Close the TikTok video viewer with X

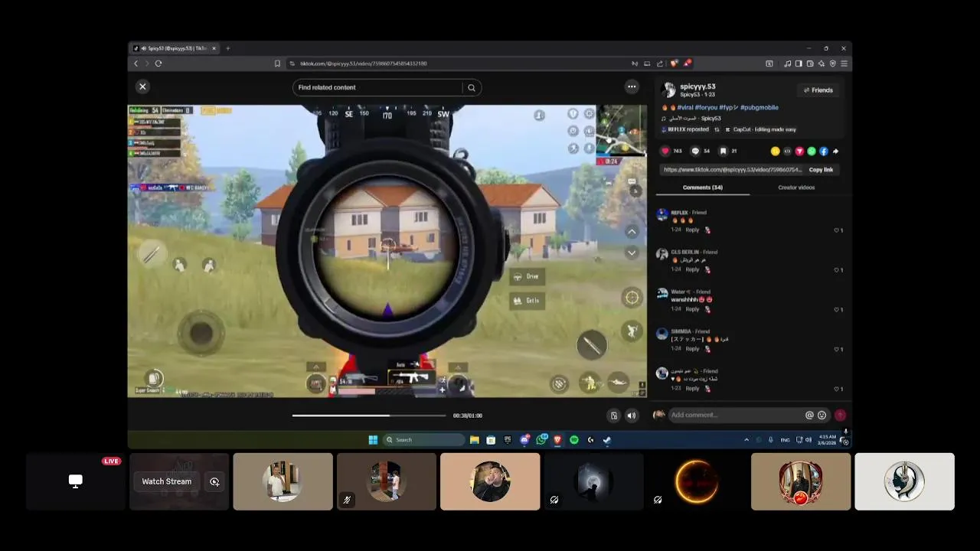click(x=142, y=86)
